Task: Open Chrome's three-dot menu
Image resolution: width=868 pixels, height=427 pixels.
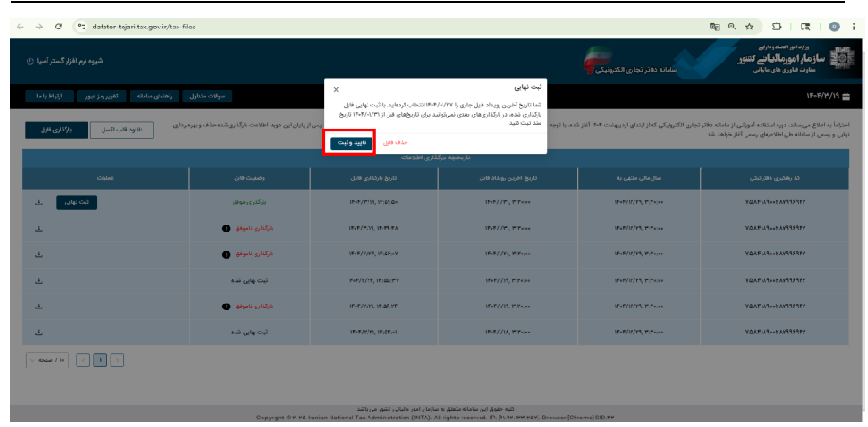Action: tap(853, 26)
